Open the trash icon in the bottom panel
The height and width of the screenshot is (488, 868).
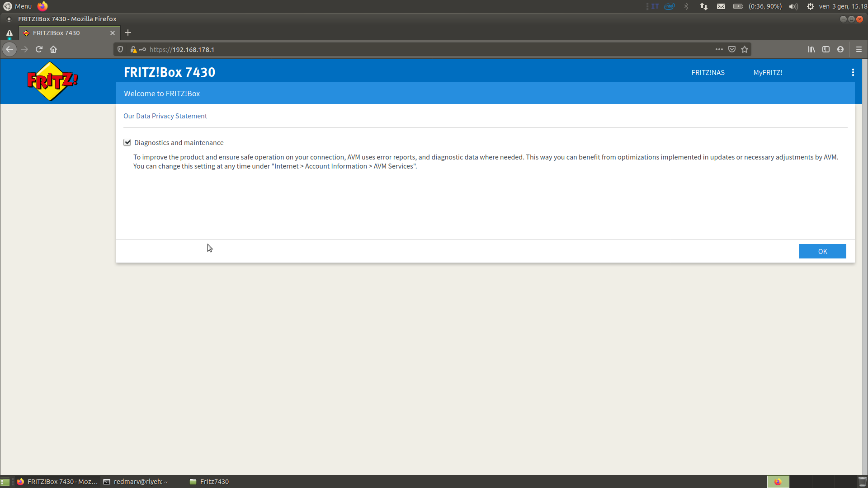tap(863, 482)
